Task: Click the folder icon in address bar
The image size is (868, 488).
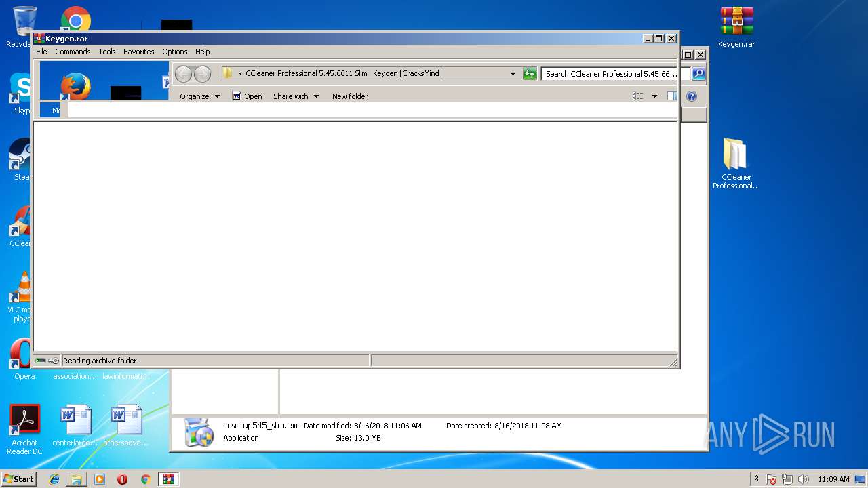Action: [228, 73]
